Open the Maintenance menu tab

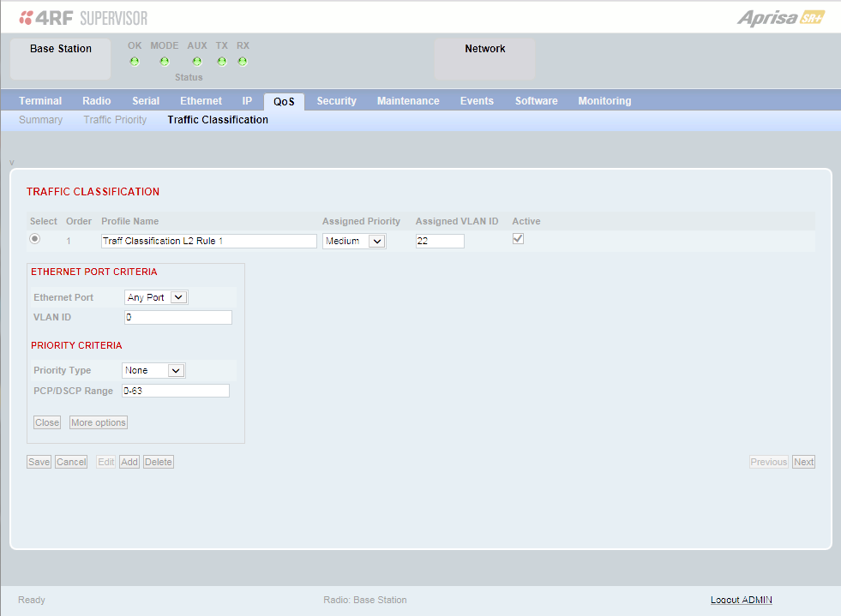(408, 101)
